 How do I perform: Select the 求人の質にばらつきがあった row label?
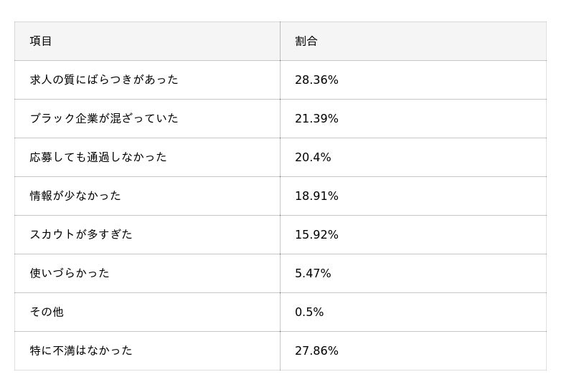pos(104,80)
